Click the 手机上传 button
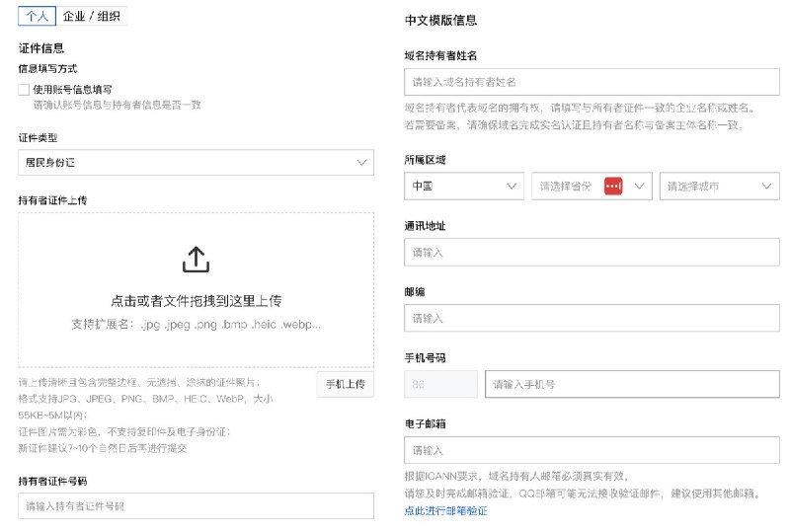 [x=345, y=384]
